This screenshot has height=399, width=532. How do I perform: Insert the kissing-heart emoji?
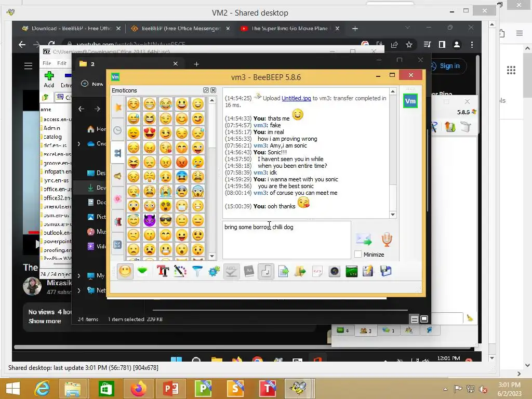pyautogui.click(x=166, y=148)
